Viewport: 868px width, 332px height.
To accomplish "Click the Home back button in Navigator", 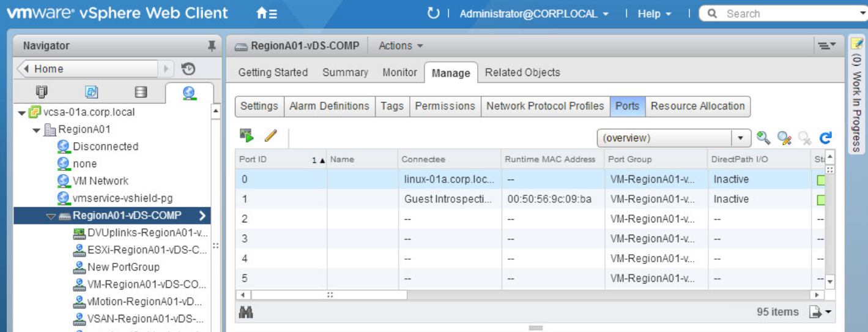I will (x=87, y=69).
